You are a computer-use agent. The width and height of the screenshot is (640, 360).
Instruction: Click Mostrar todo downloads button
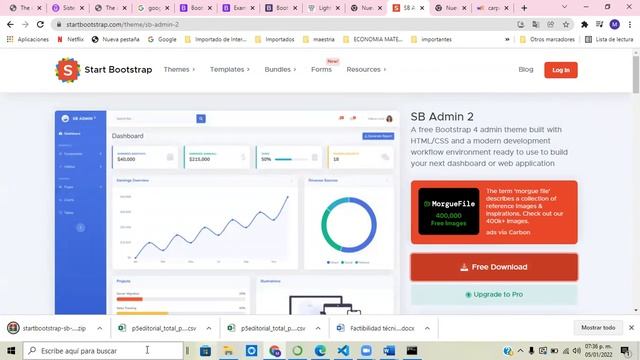tap(598, 328)
